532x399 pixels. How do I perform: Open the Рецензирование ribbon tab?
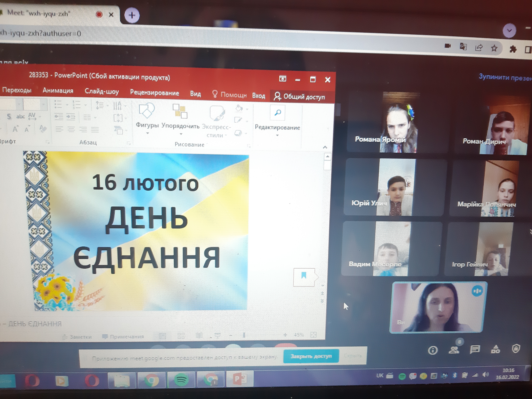[x=154, y=93]
